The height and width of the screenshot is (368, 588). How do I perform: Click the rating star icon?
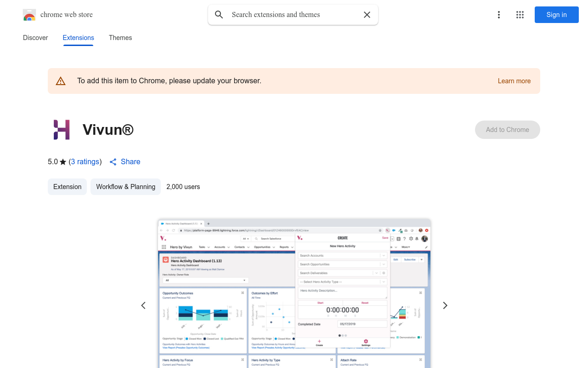pos(63,162)
